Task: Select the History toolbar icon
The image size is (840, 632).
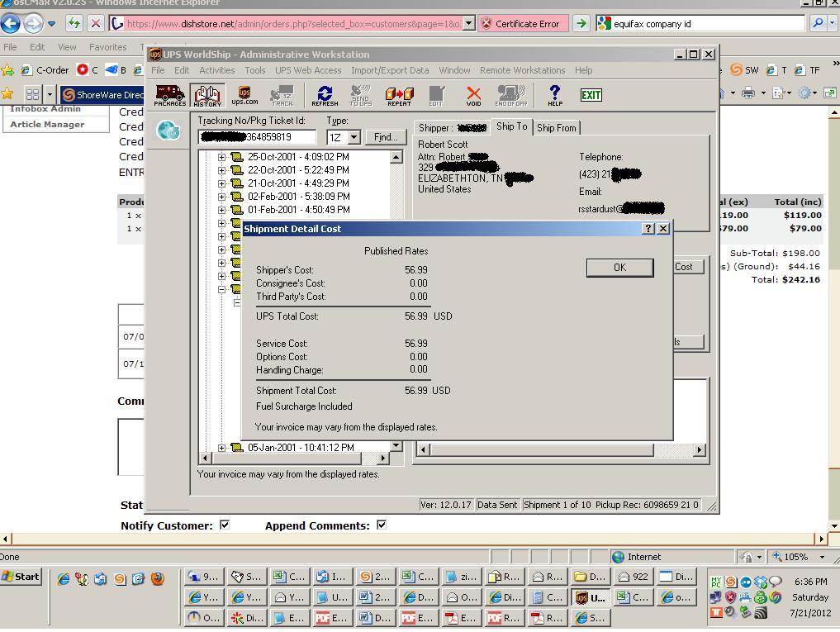Action: 207,95
